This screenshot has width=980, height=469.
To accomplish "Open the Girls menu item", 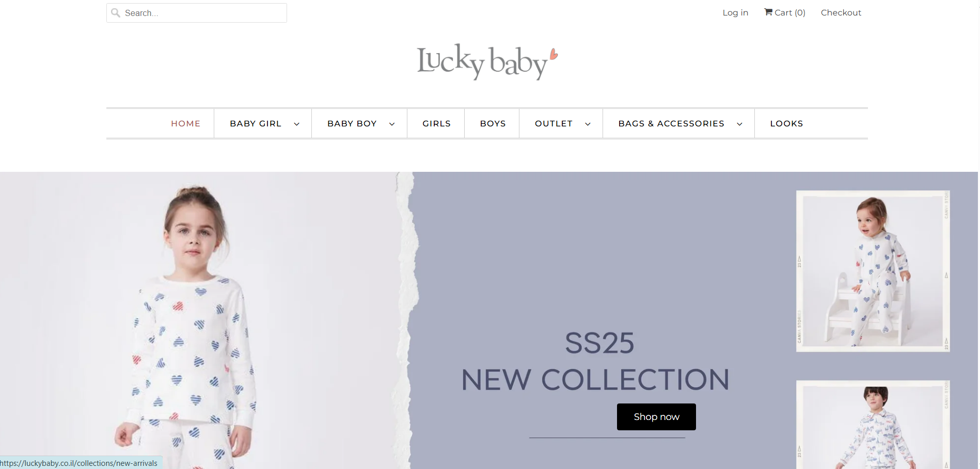I will pyautogui.click(x=436, y=124).
